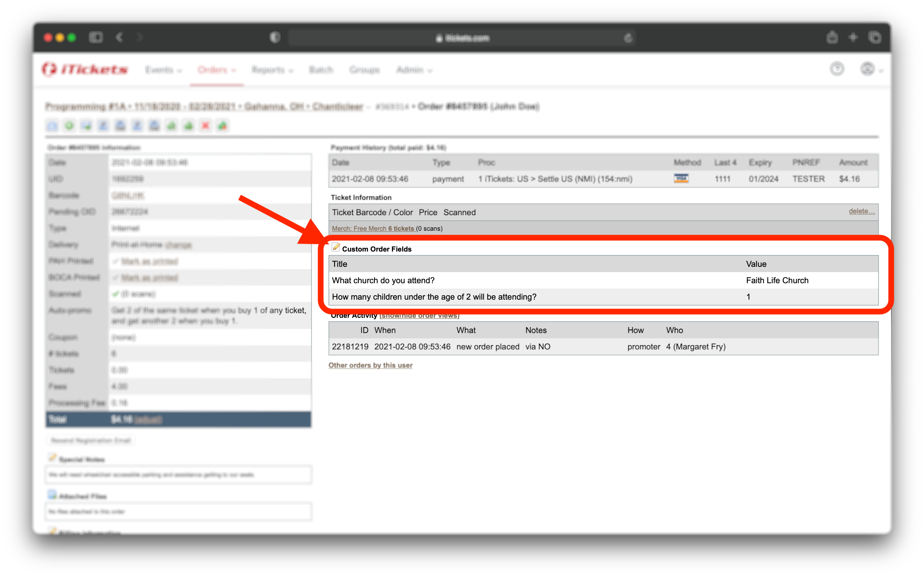
Task: Open the browser Share icon
Action: point(832,37)
